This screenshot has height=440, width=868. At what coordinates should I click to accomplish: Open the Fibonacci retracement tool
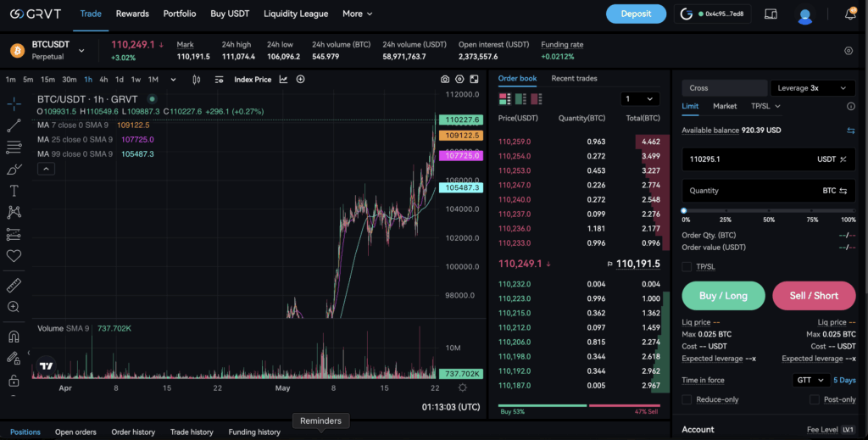click(x=14, y=148)
